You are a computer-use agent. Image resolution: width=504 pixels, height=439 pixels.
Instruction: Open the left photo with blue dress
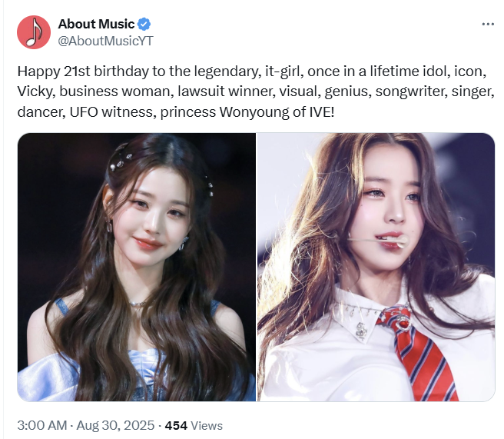click(137, 267)
